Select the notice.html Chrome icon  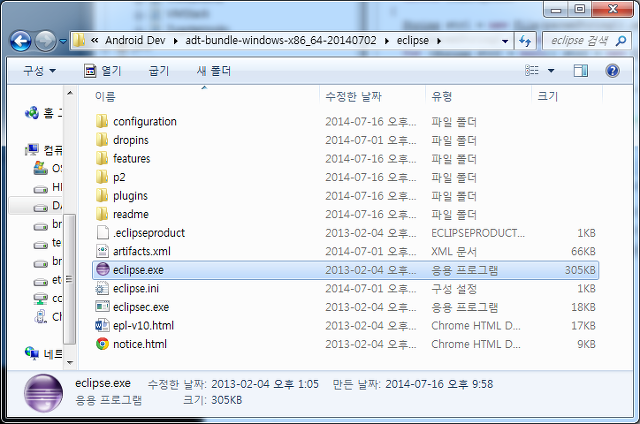click(x=102, y=344)
